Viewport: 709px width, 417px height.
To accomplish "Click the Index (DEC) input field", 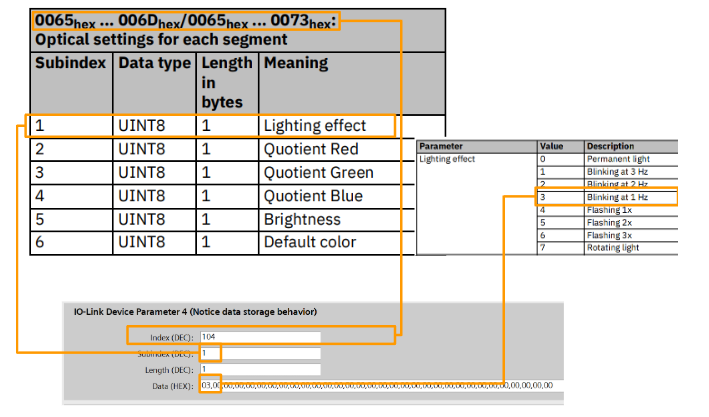I will click(x=260, y=337).
